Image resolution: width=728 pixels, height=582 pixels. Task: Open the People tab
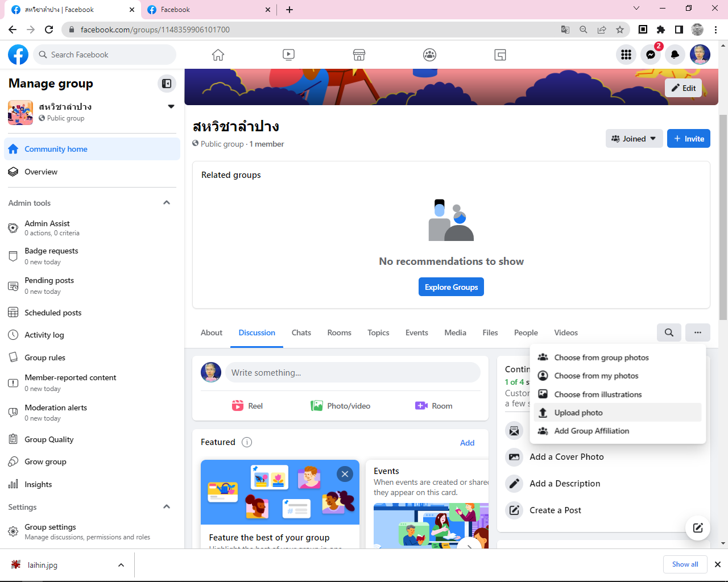526,332
